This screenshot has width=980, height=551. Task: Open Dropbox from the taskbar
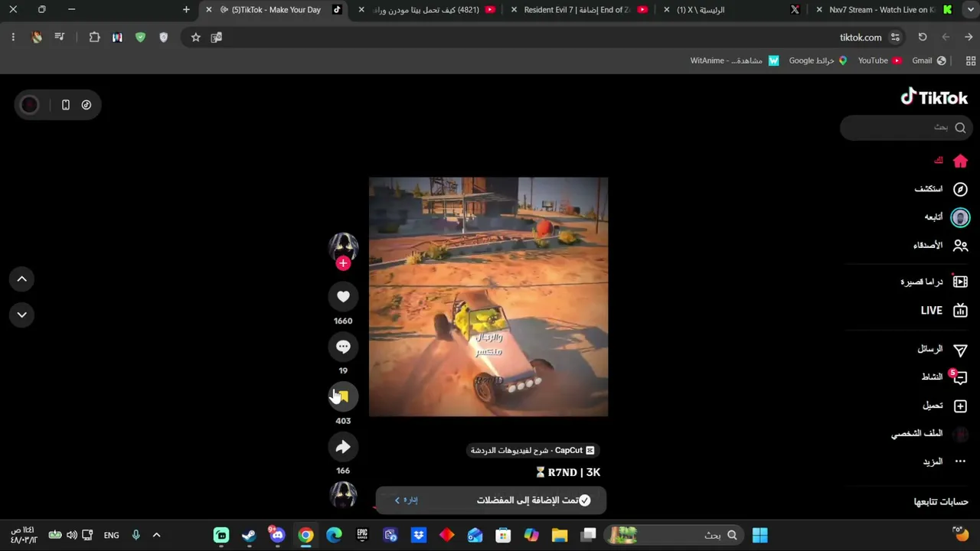(419, 535)
